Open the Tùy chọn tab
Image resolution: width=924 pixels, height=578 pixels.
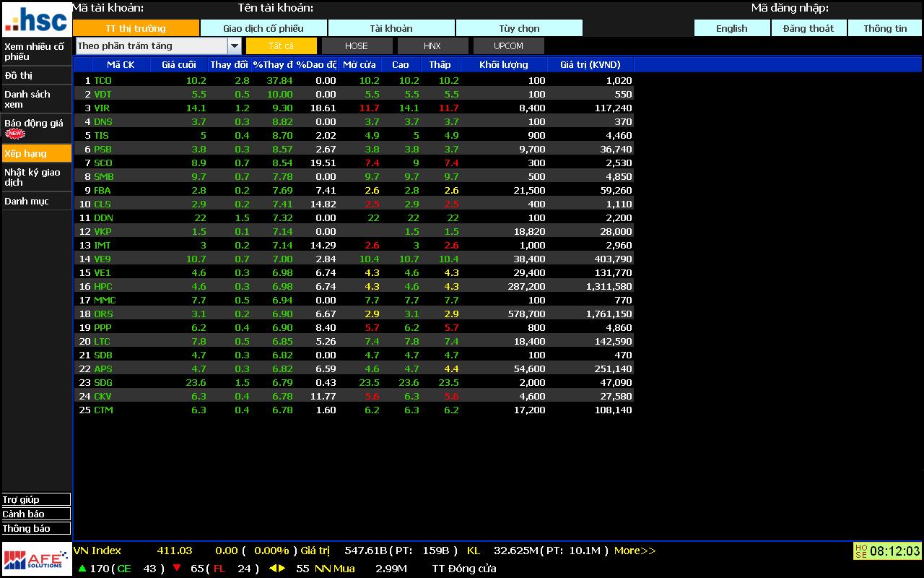519,28
